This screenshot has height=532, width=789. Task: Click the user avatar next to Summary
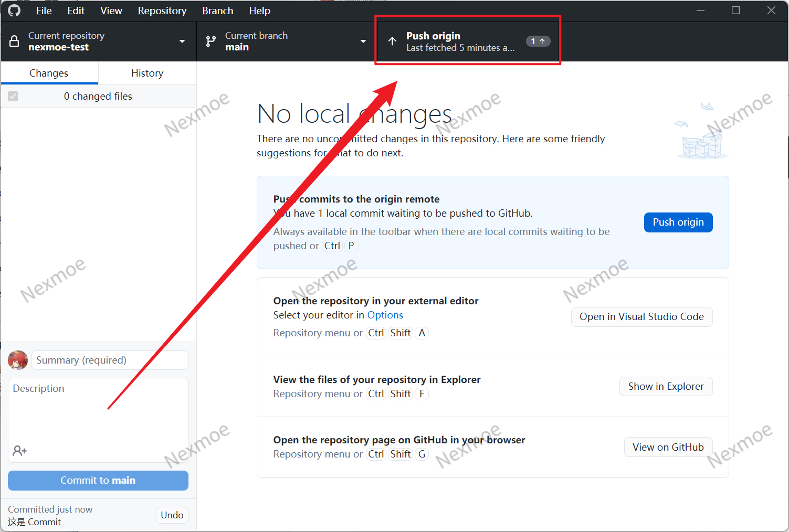(x=18, y=360)
